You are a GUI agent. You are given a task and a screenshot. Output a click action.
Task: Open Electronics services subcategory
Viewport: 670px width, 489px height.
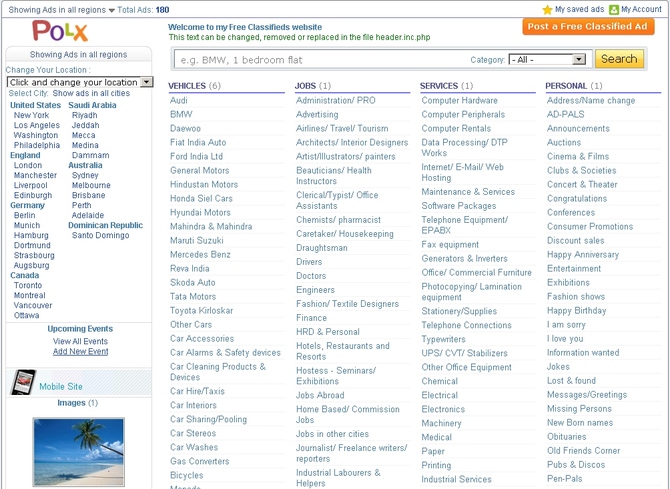[443, 409]
